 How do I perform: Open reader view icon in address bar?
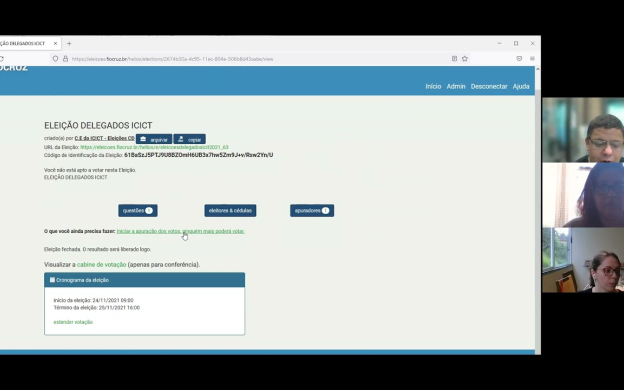(454, 58)
